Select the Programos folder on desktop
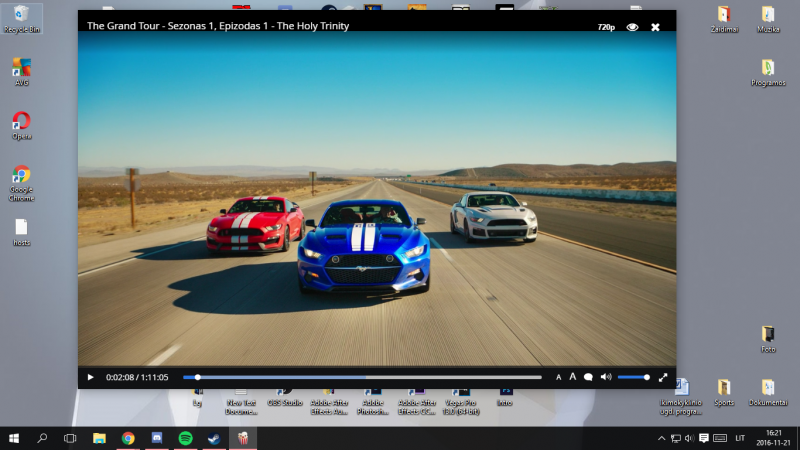 tap(768, 72)
